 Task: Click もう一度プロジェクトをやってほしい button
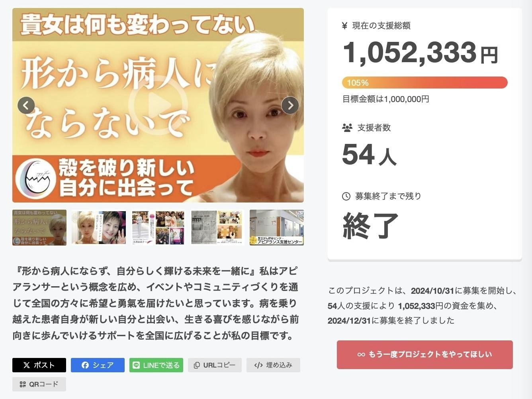(x=424, y=354)
